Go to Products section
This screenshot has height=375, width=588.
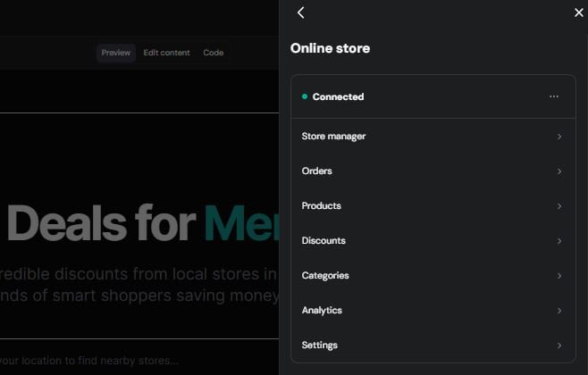click(322, 205)
